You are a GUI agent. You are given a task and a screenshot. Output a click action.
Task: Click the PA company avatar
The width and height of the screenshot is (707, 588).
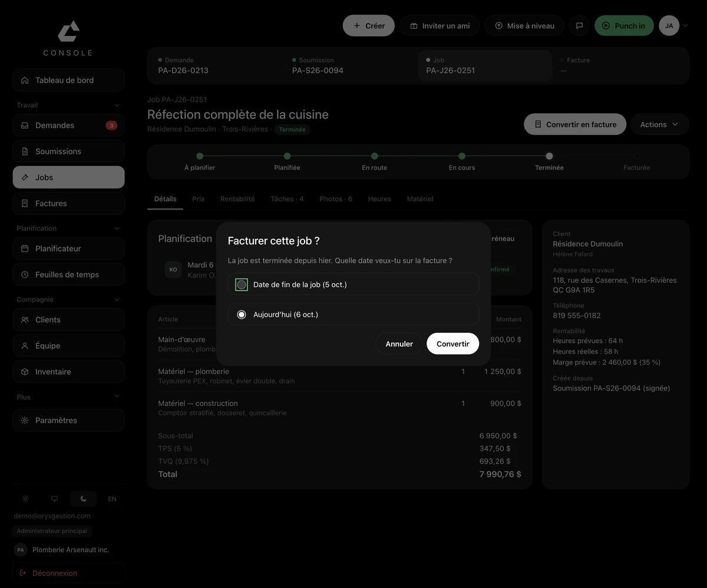tap(21, 550)
